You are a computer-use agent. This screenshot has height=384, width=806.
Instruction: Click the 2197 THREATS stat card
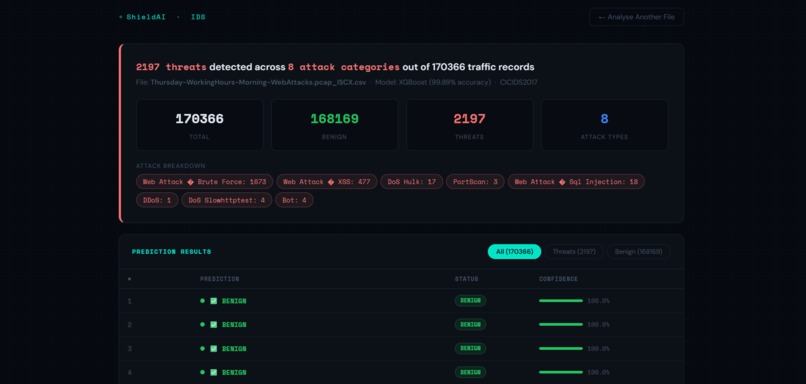(469, 125)
